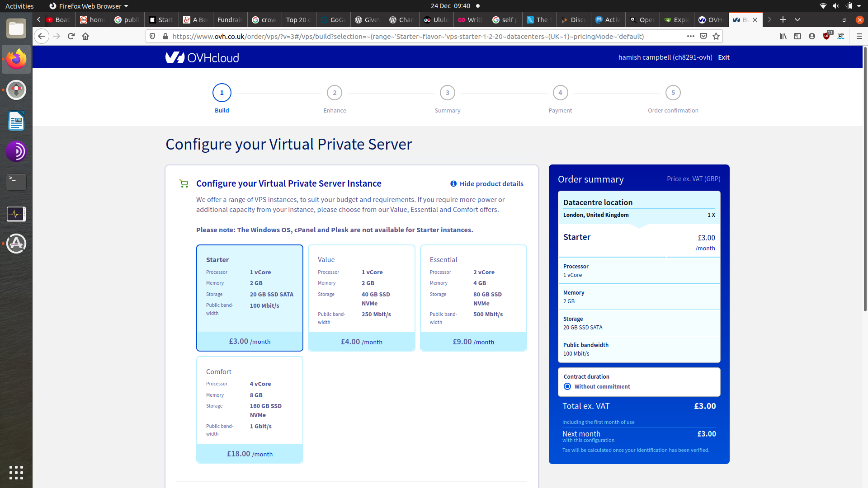
Task: Select the Without commitment radio button
Action: click(567, 386)
